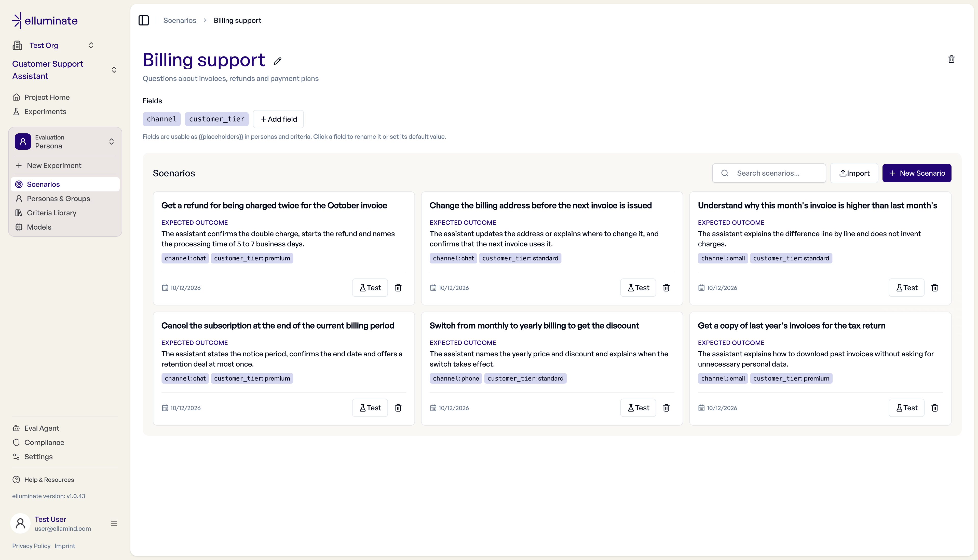This screenshot has height=560, width=978.
Task: Delete the cancel subscription scenario
Action: (x=398, y=408)
